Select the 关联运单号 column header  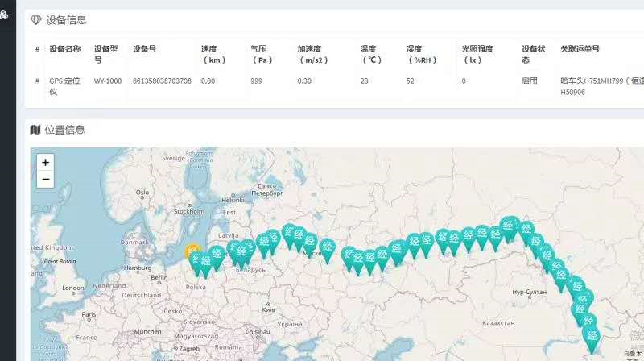[x=580, y=48]
